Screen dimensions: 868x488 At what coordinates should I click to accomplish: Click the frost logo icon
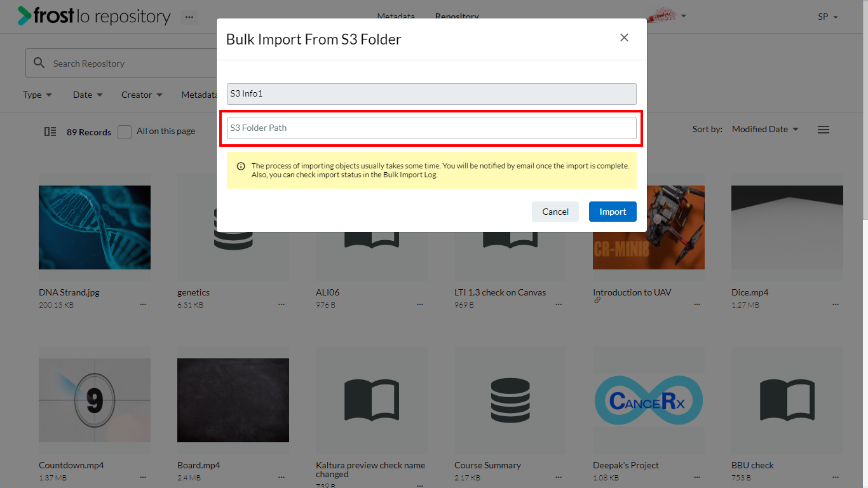(25, 16)
